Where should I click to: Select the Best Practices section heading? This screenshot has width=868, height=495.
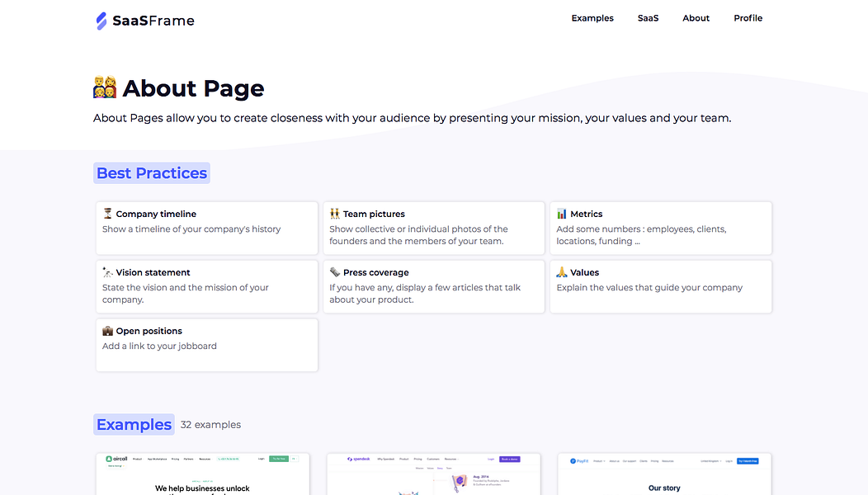pos(152,173)
